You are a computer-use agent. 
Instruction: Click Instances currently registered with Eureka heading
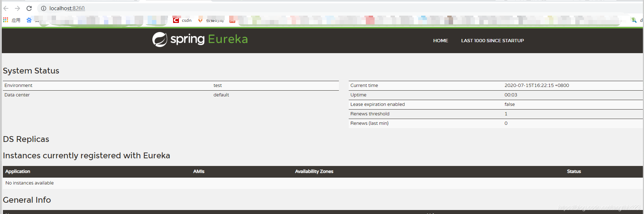tap(87, 155)
